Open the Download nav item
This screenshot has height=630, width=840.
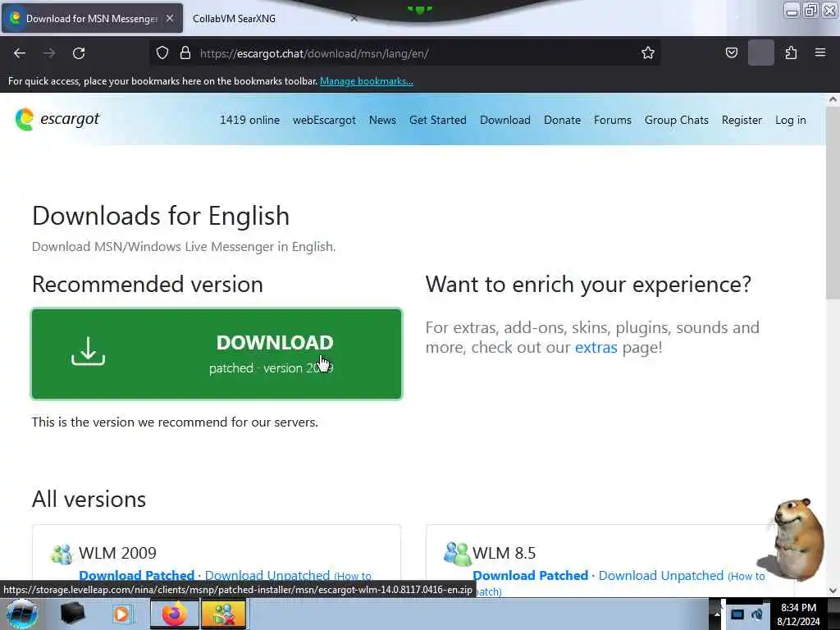(x=505, y=120)
